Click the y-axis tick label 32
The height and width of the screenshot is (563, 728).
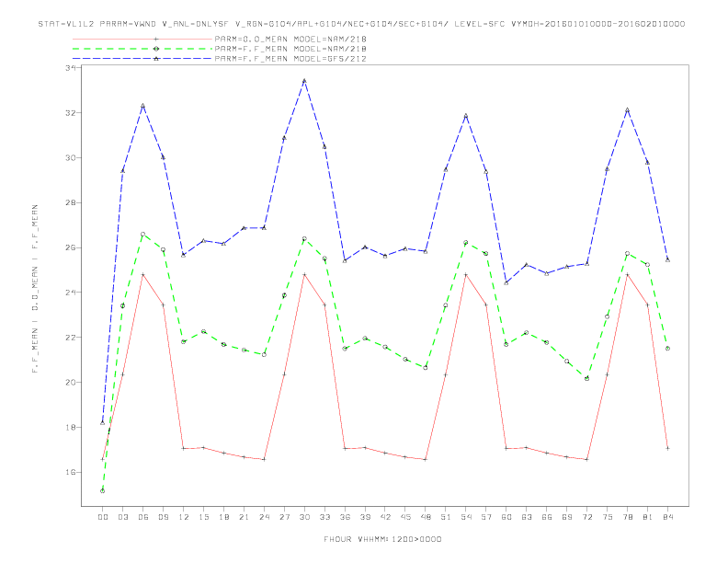coord(70,113)
